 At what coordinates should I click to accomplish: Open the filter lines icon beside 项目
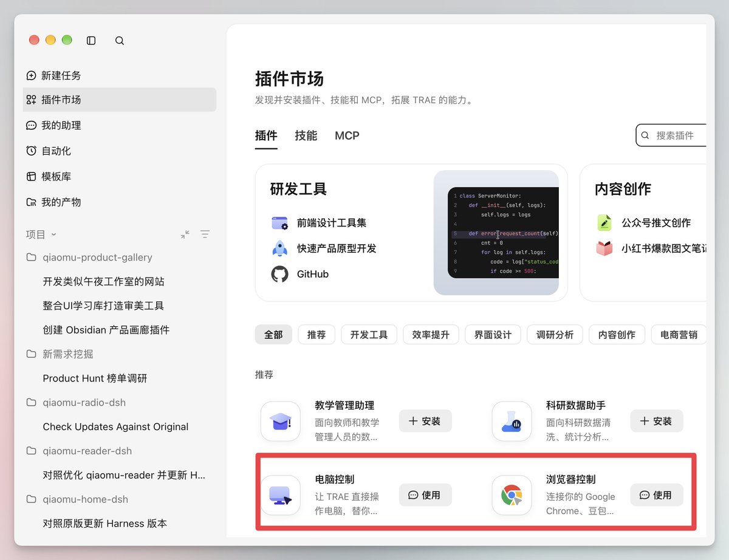205,234
